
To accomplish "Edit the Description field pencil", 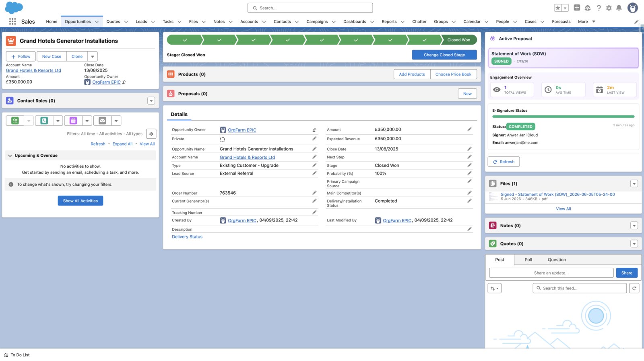I will tap(469, 229).
